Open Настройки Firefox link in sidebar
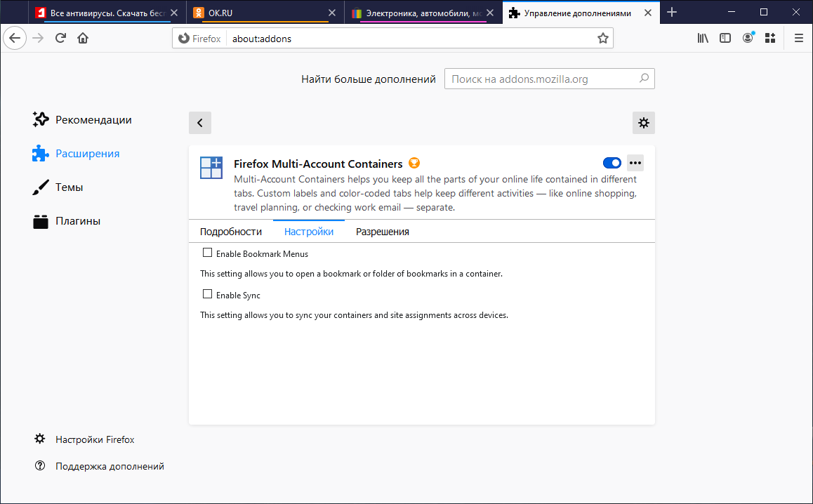This screenshot has width=813, height=504. click(95, 439)
